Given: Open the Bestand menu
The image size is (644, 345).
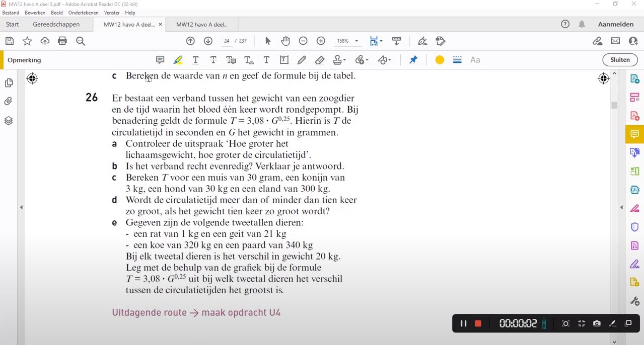Looking at the screenshot, I should pos(11,13).
